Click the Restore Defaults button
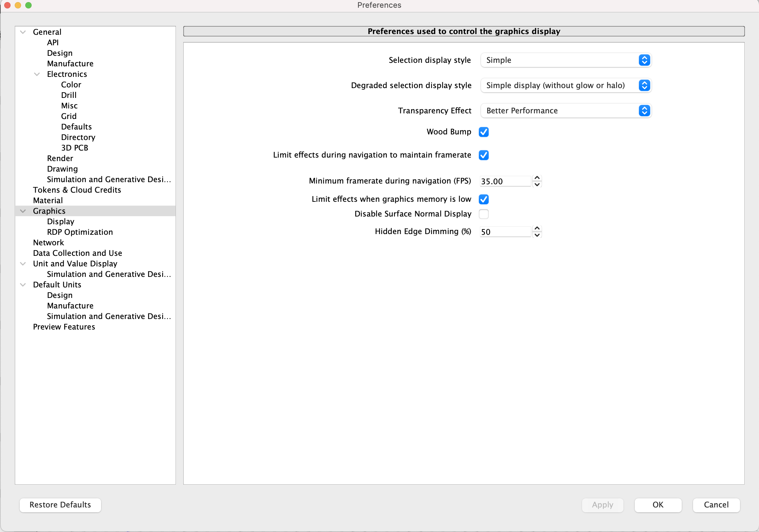The image size is (759, 532). coord(60,505)
